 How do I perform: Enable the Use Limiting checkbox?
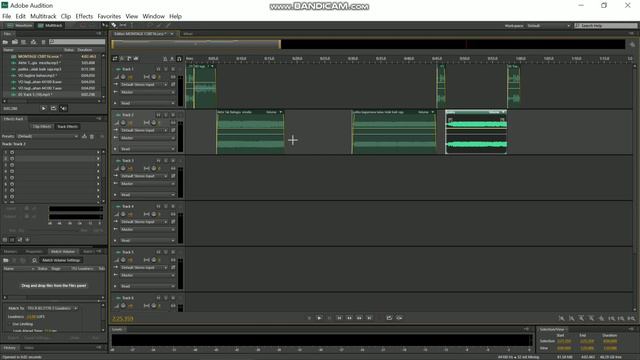tap(9, 324)
